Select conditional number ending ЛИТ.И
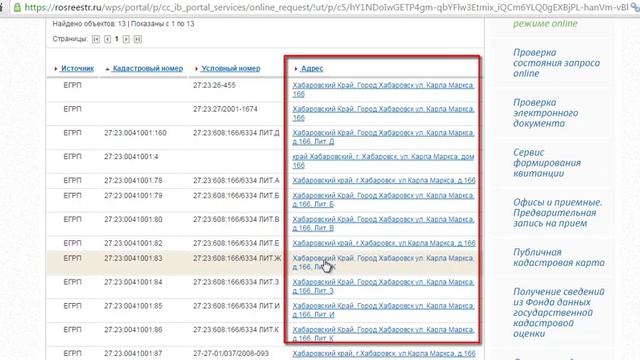The width and height of the screenshot is (640, 360). 236,306
